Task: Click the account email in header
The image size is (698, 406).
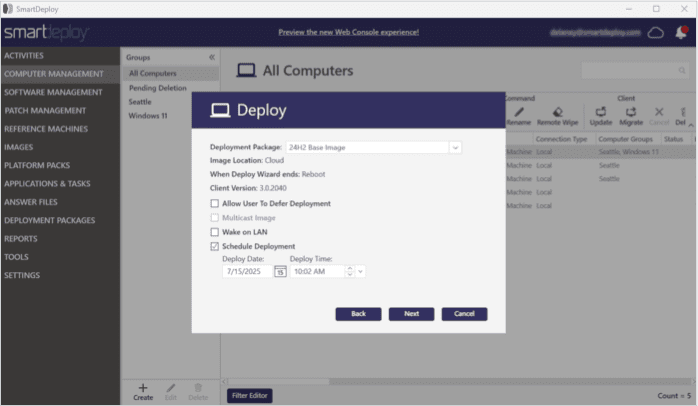Action: point(595,32)
